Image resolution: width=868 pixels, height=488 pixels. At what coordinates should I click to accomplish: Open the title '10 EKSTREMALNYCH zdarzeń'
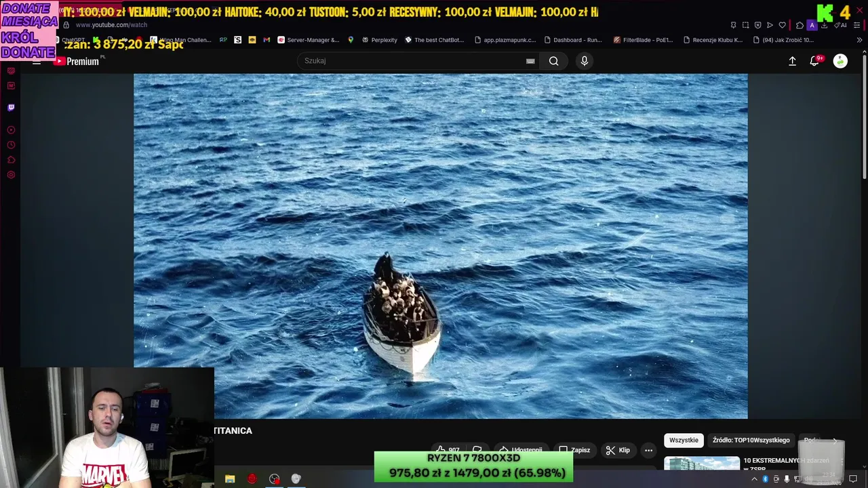point(786,461)
